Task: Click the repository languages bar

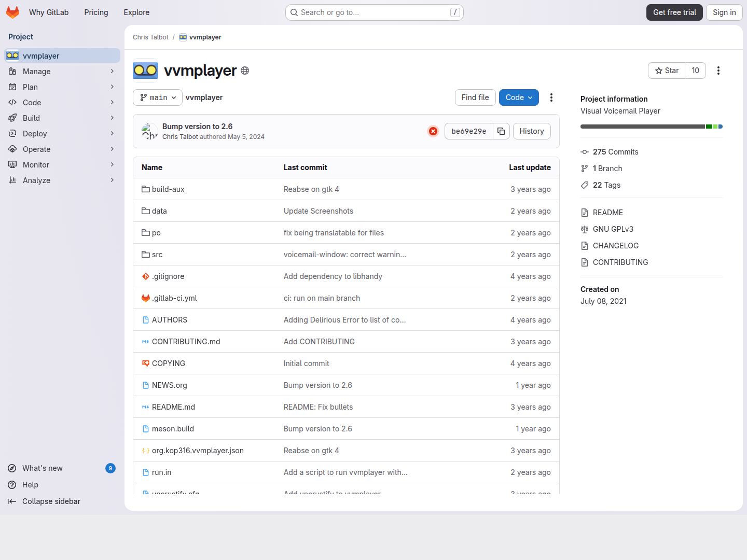Action: 652,127
